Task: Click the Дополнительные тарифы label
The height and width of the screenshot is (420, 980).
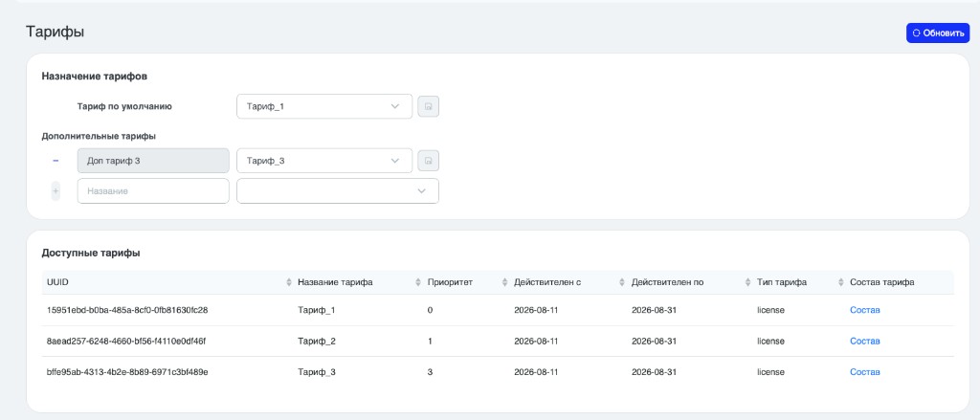Action: coord(99,136)
